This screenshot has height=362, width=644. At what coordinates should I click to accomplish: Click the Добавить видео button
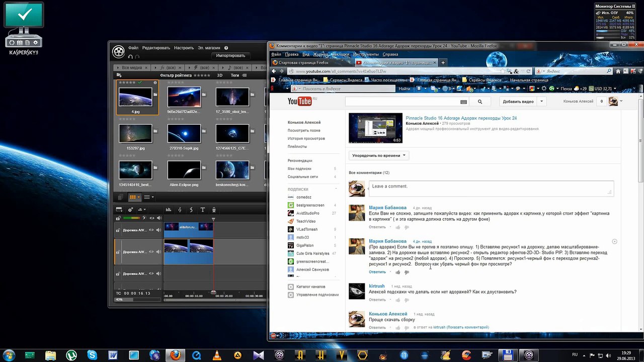(518, 102)
